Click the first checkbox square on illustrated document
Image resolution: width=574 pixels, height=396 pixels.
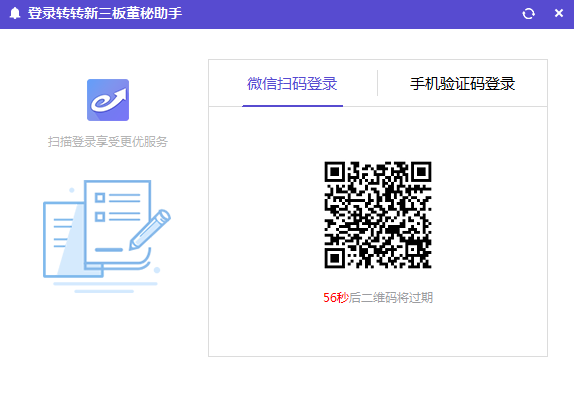[x=100, y=198]
